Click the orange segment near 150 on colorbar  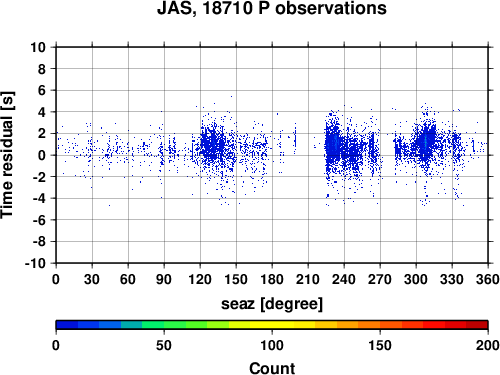tap(380, 325)
